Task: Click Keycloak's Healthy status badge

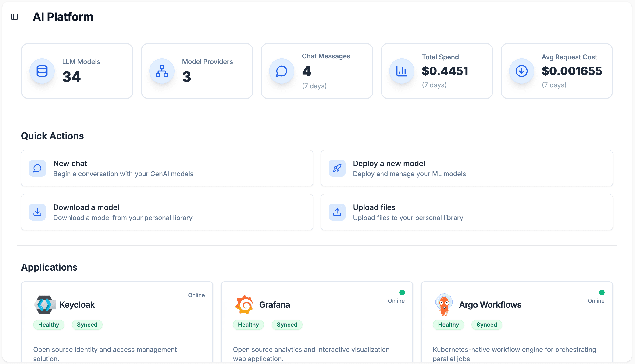Action: 49,325
